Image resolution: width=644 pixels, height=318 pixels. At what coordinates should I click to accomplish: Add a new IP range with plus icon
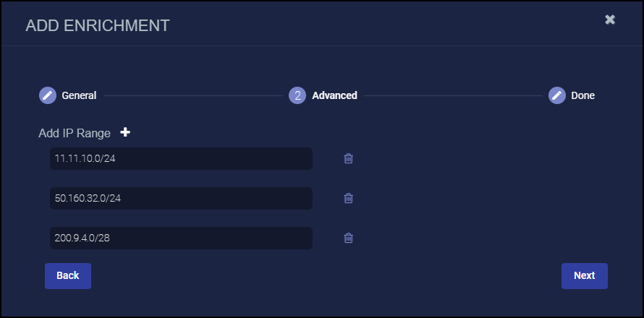point(125,132)
